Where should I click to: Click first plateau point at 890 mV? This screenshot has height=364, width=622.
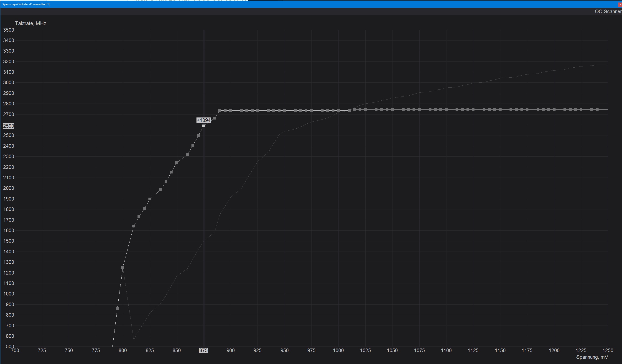point(220,111)
